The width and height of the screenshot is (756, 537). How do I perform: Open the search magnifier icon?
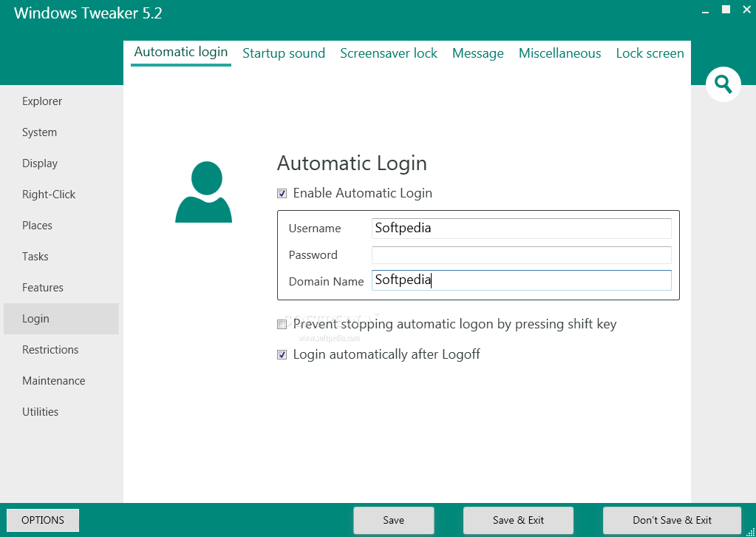click(x=723, y=84)
